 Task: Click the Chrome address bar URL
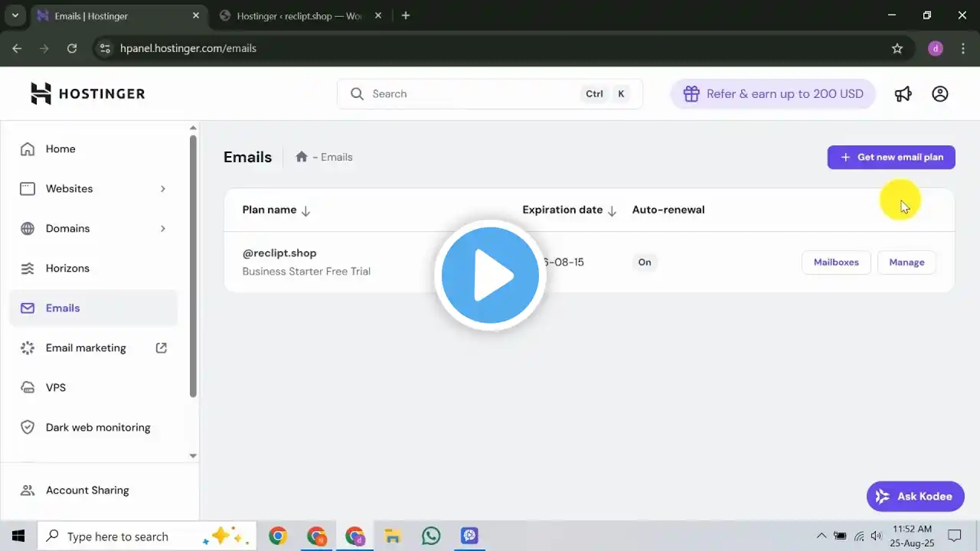click(188, 48)
